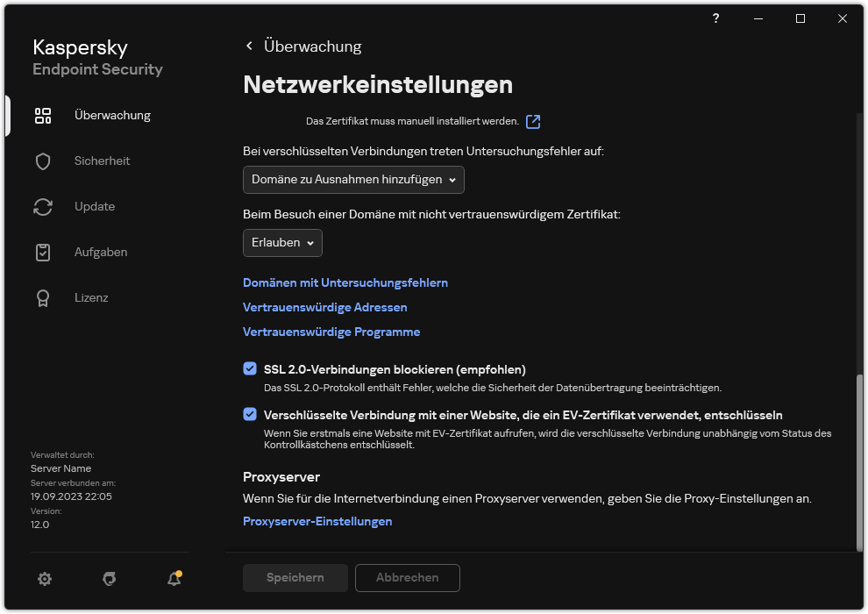Collapse Netzwerkeinstellungen via Überwachung back arrow
This screenshot has height=614, width=868.
(249, 46)
